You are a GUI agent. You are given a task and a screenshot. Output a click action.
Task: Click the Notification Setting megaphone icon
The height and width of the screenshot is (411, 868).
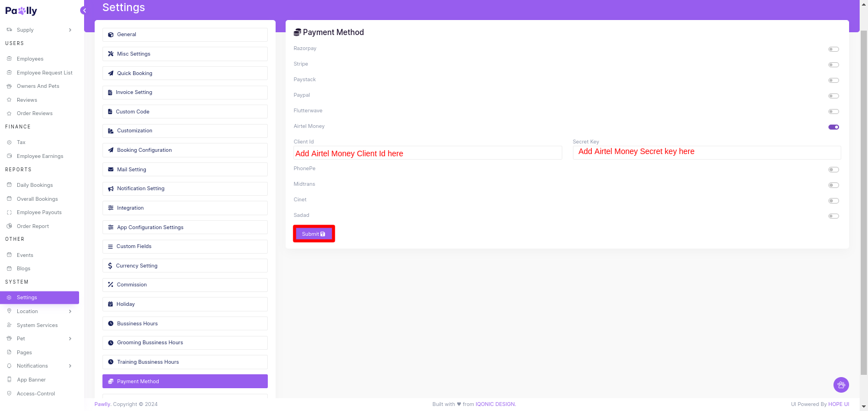[111, 189]
